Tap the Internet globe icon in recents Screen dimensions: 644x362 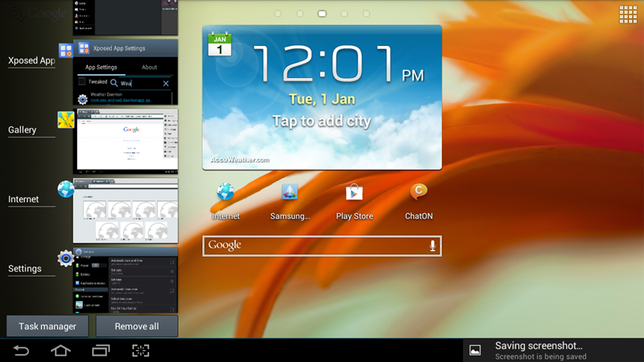[66, 189]
